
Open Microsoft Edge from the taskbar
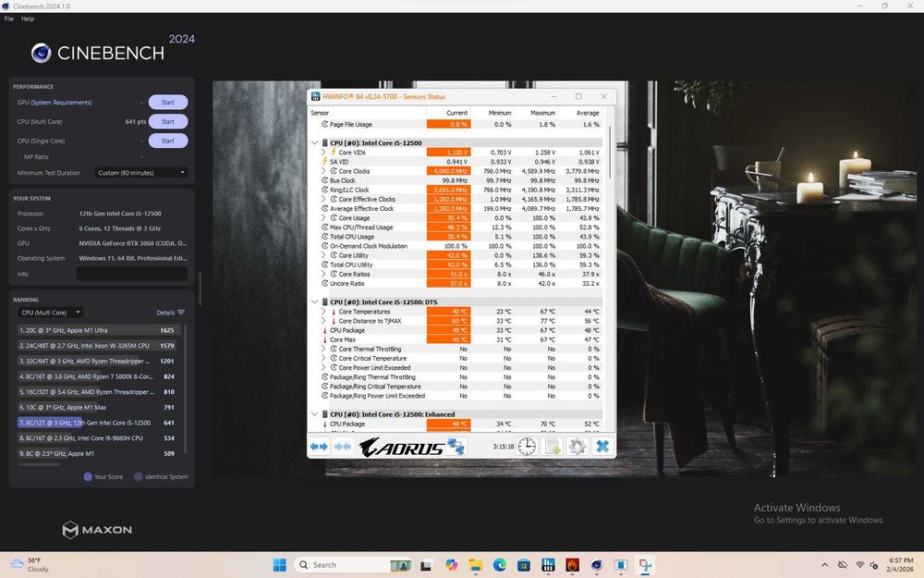coord(500,565)
